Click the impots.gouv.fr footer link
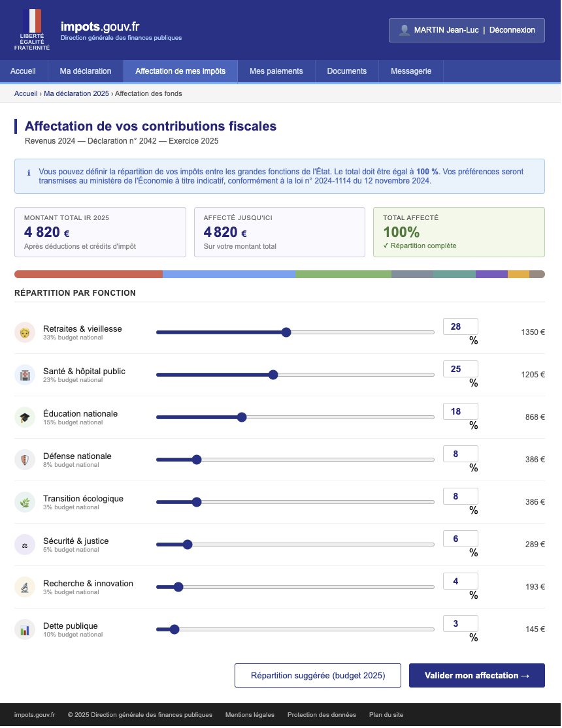The image size is (562, 728). click(x=35, y=715)
